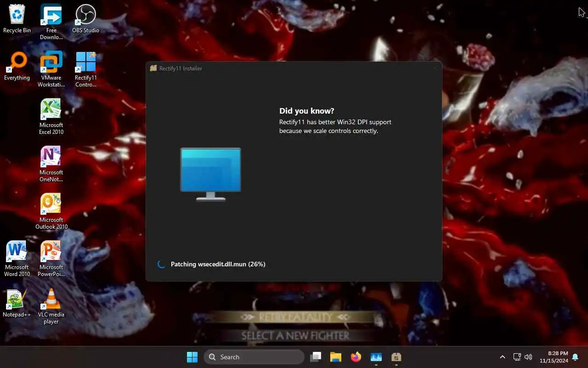Click the Rectify11 Installer window title
The width and height of the screenshot is (588, 368).
181,68
